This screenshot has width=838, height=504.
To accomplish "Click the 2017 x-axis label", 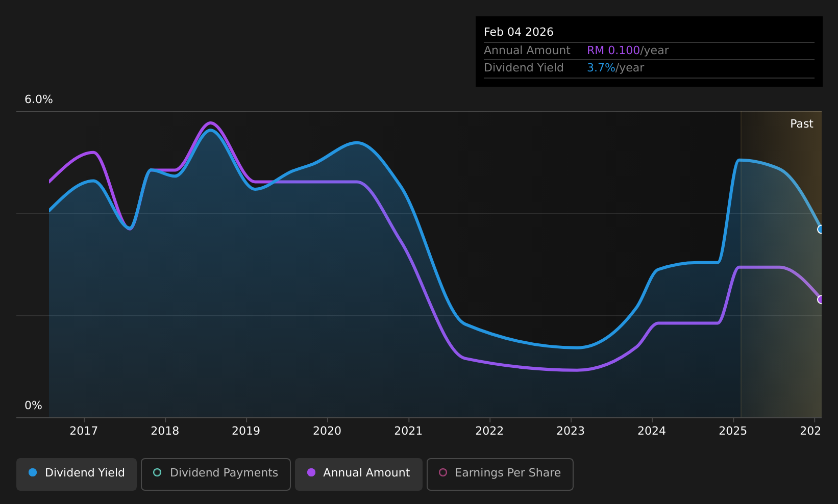I will pos(84,431).
